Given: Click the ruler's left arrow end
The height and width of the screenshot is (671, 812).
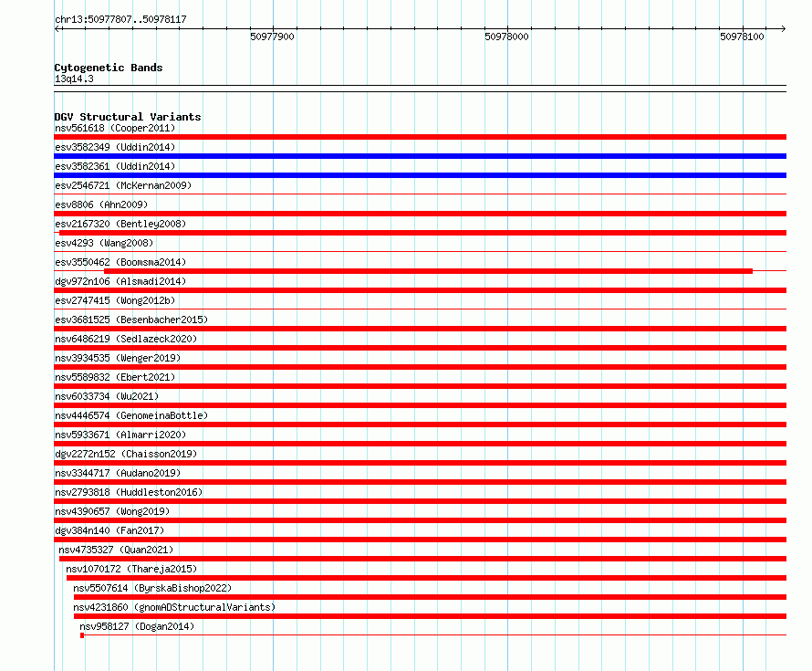Looking at the screenshot, I should click(x=57, y=28).
